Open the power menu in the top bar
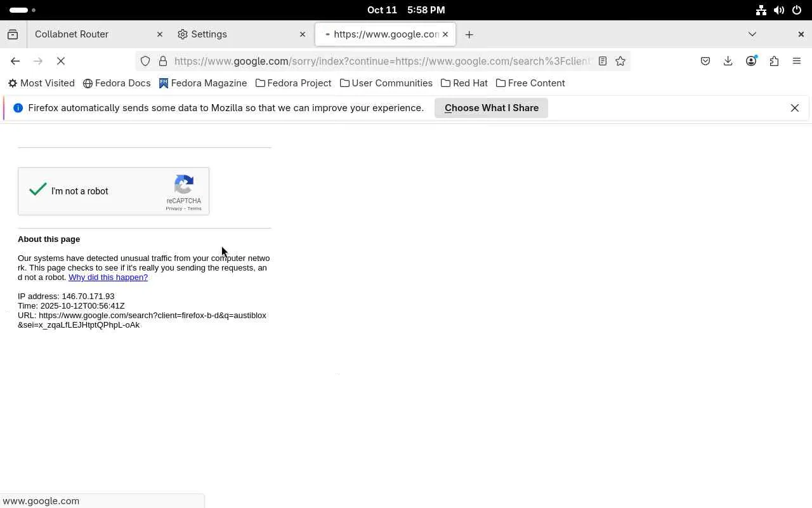Image resolution: width=812 pixels, height=508 pixels. [x=797, y=10]
